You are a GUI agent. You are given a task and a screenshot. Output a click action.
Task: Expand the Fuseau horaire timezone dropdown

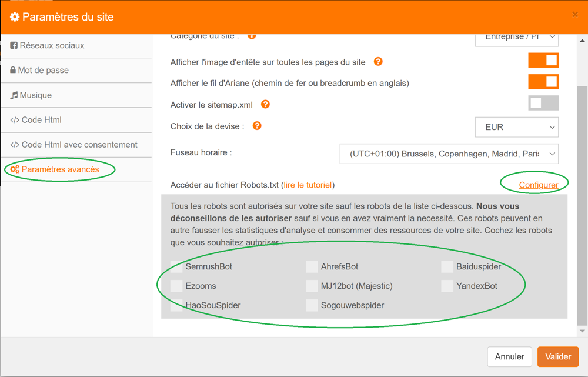tap(449, 154)
